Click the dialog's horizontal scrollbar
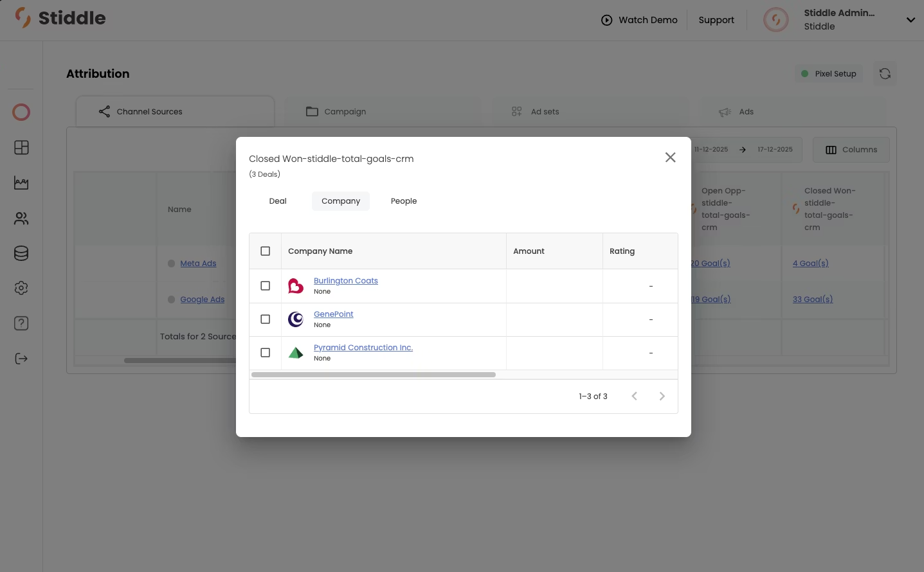 [374, 375]
